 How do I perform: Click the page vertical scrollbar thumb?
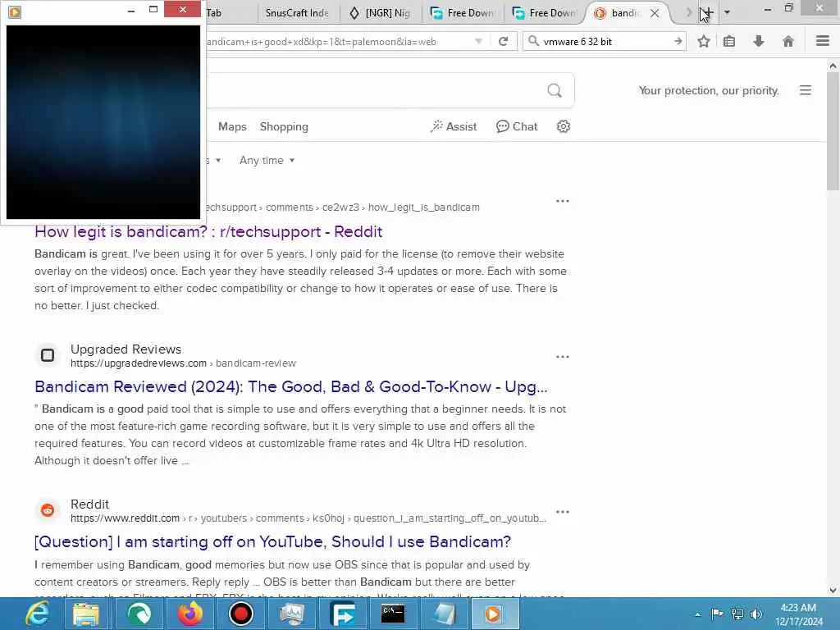tap(833, 131)
